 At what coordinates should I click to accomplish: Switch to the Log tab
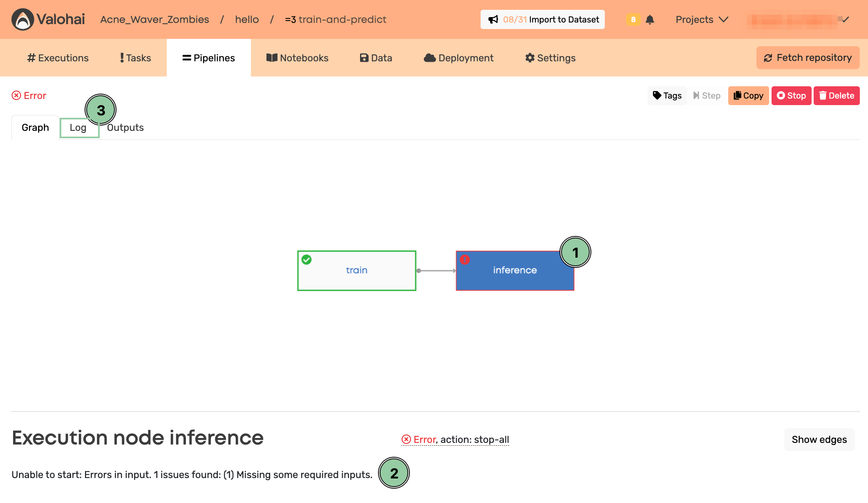click(x=78, y=128)
